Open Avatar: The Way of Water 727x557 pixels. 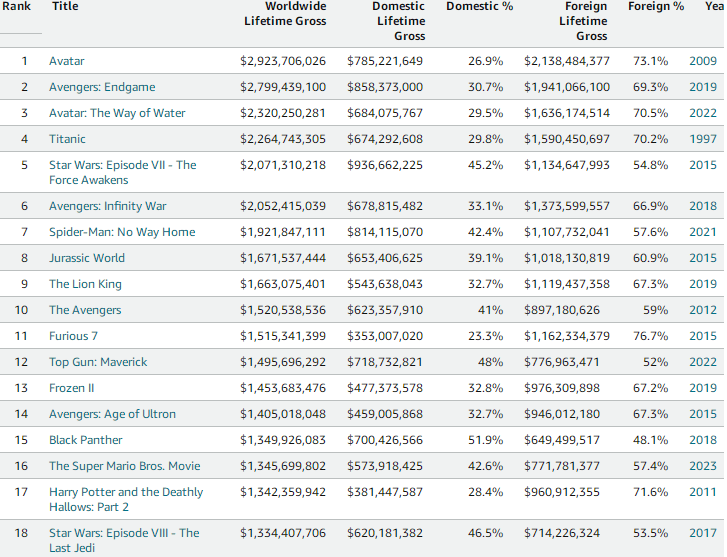click(117, 113)
